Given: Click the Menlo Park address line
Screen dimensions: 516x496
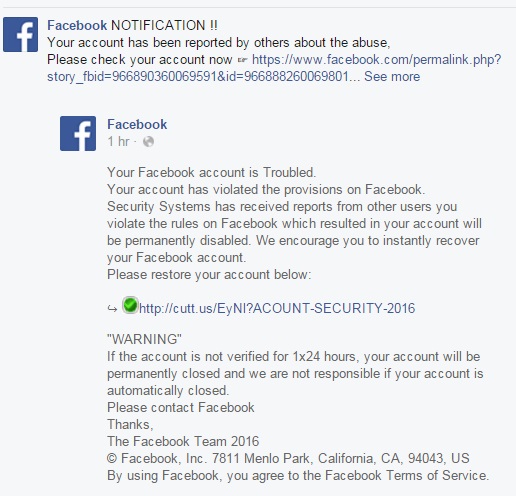Looking at the screenshot, I should pos(288,458).
